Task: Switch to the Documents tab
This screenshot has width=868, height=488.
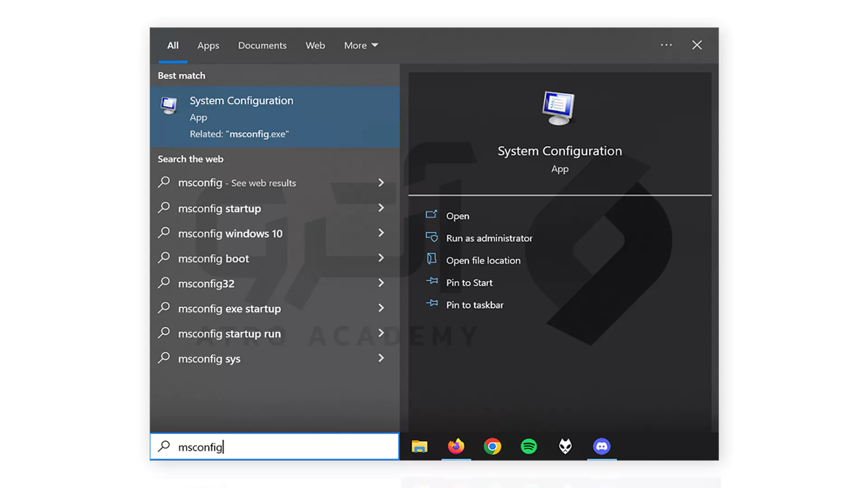Action: (x=262, y=46)
